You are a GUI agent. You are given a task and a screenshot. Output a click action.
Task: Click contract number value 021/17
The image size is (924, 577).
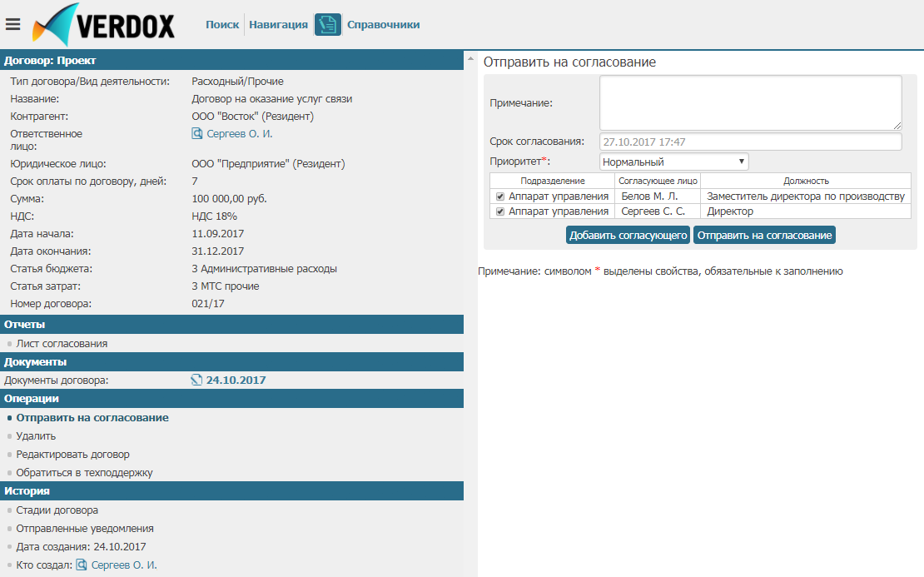[x=208, y=304]
